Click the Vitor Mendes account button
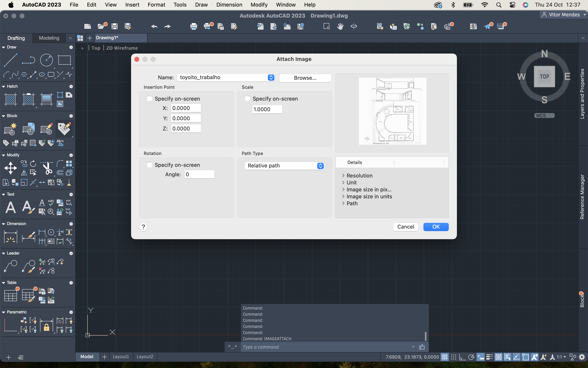This screenshot has height=368, width=588. coord(563,15)
